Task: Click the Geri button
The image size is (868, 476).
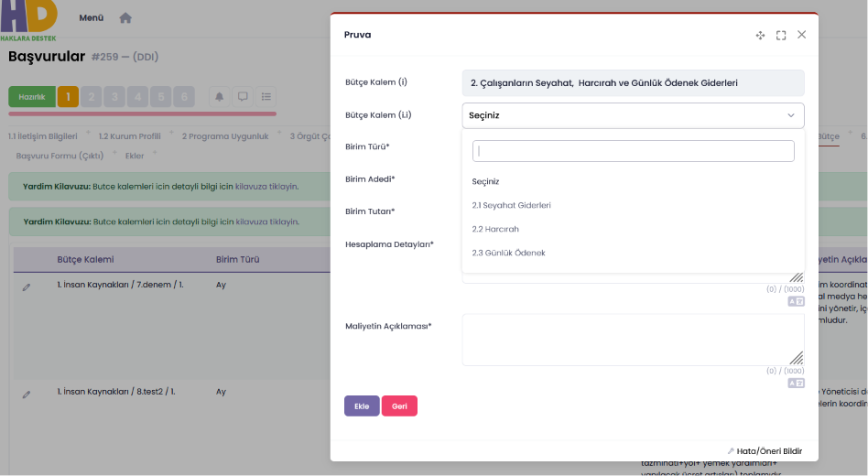Action: tap(399, 406)
